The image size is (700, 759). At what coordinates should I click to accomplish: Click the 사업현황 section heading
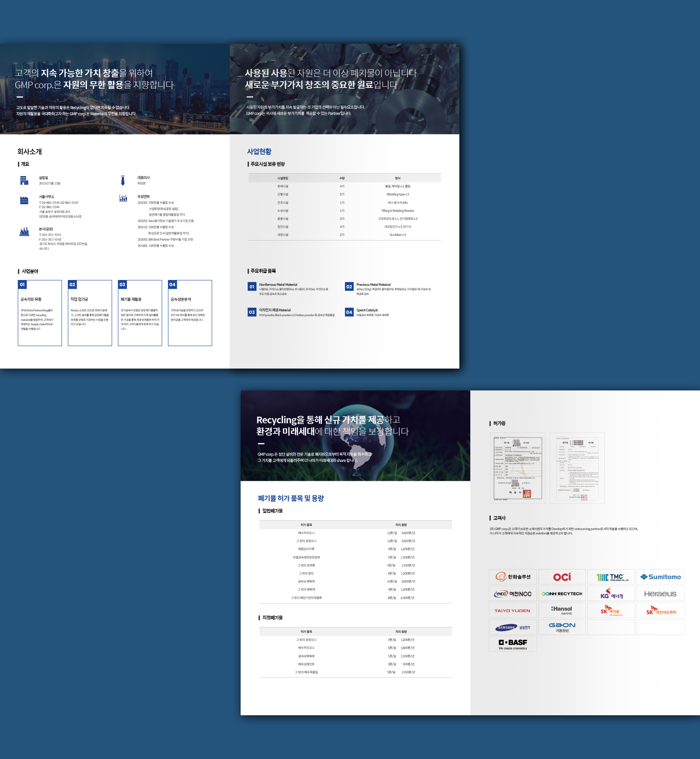[x=259, y=152]
